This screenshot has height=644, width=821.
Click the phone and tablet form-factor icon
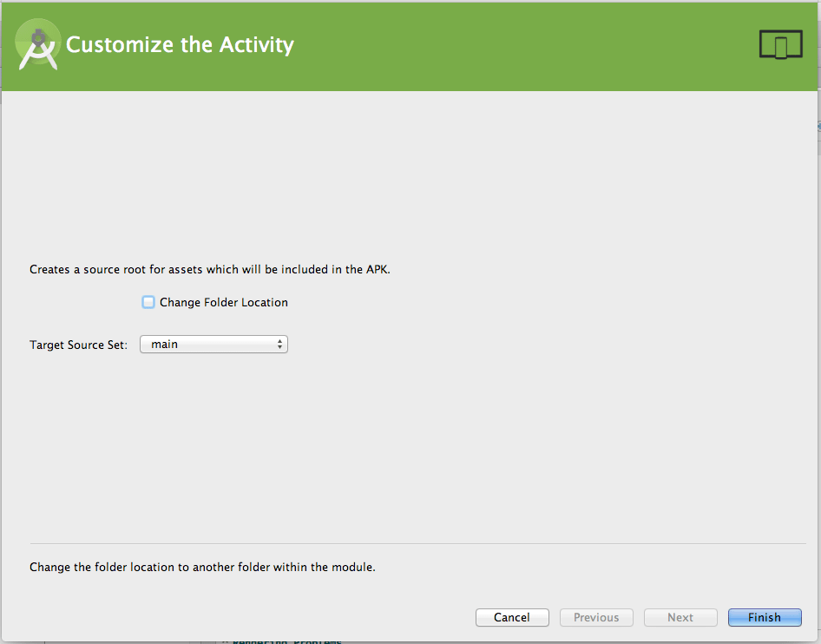(x=781, y=44)
